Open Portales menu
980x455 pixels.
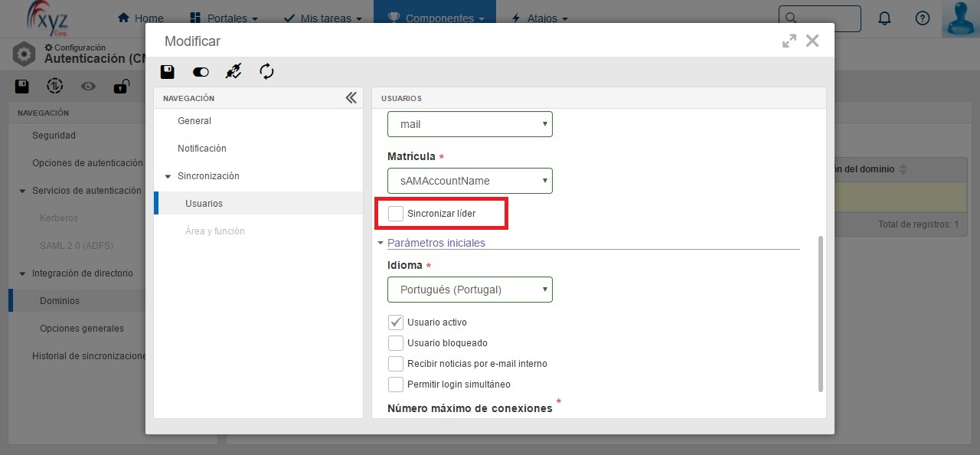coord(224,18)
